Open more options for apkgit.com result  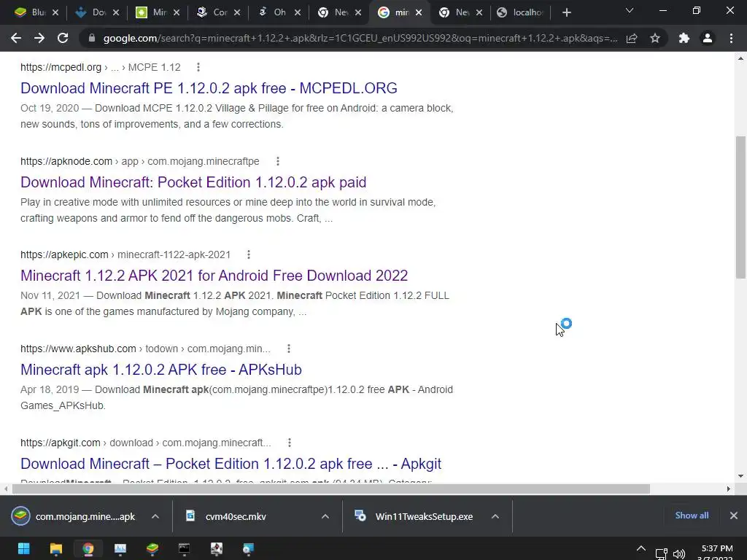[289, 443]
